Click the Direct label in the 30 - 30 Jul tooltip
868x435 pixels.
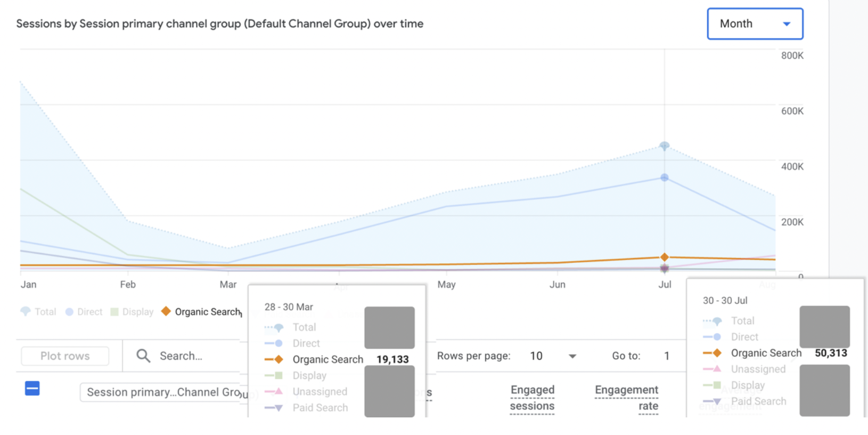click(744, 337)
